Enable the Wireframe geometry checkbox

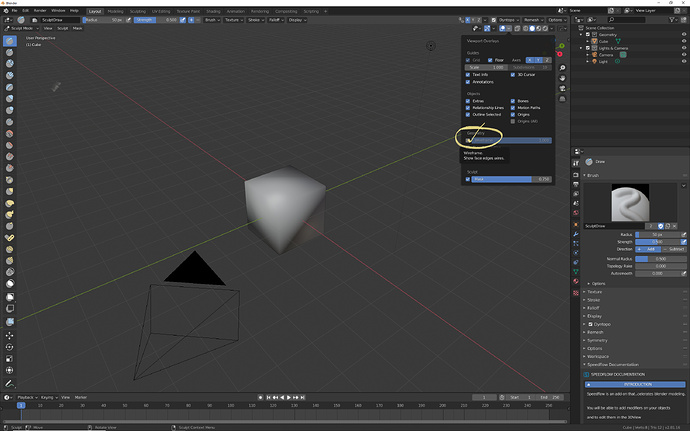[x=468, y=140]
